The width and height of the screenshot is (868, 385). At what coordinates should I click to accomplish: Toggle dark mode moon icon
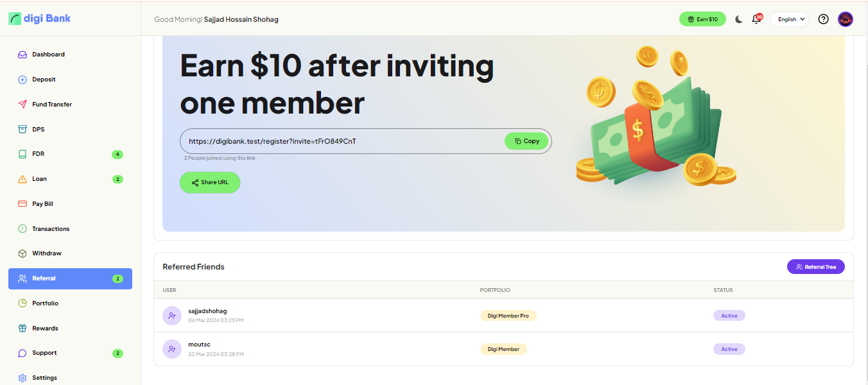739,19
